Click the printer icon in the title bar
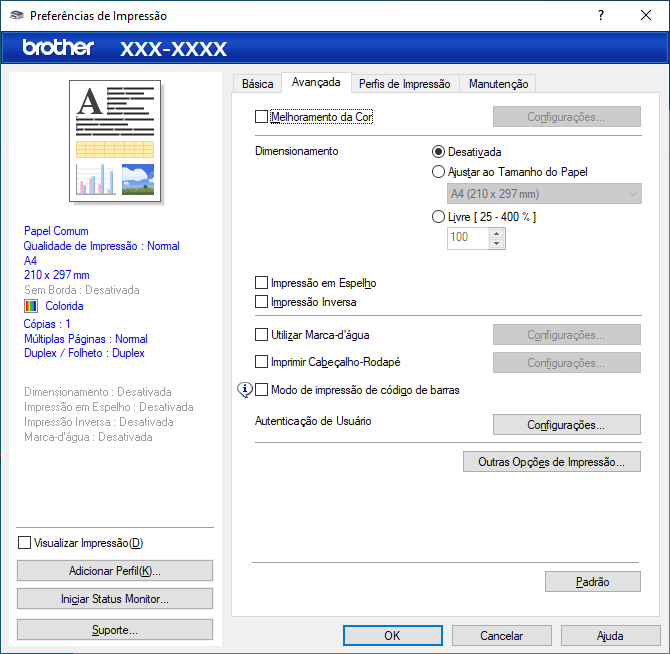 coord(16,16)
